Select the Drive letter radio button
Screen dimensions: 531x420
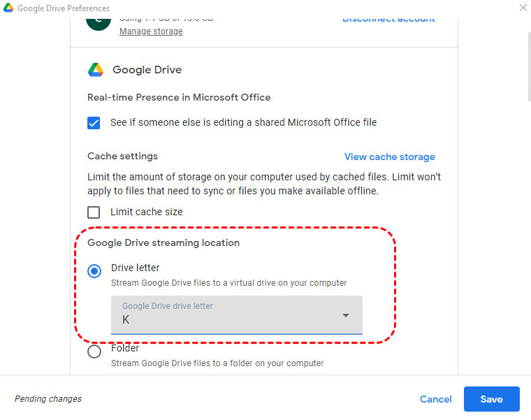[x=94, y=272]
